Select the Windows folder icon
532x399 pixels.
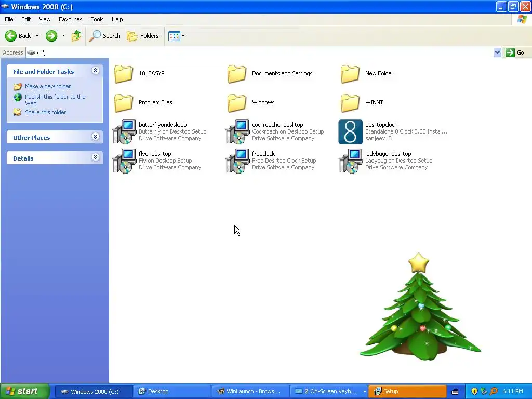[x=237, y=103]
